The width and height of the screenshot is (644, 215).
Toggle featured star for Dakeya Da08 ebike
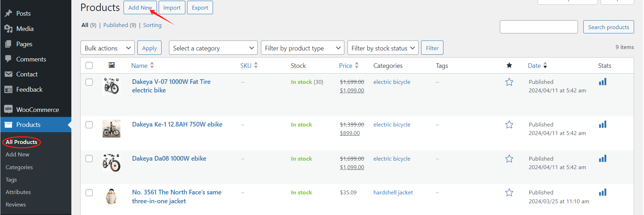(509, 159)
